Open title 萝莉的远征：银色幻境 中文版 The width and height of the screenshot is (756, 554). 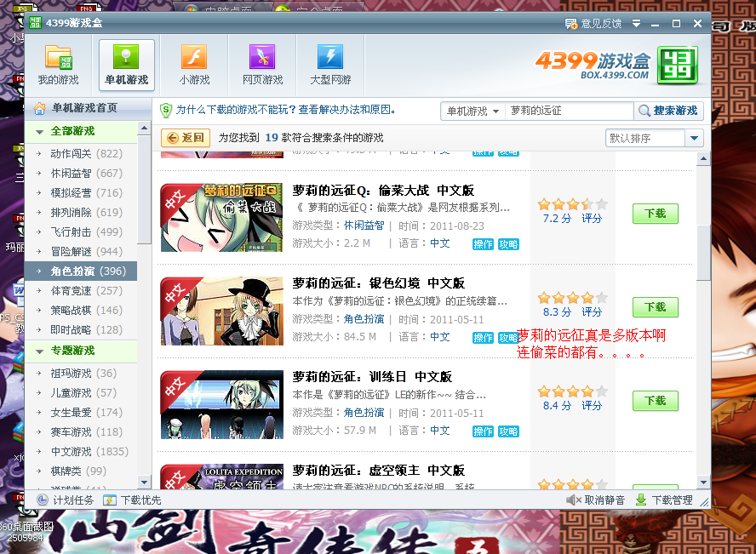coord(379,283)
